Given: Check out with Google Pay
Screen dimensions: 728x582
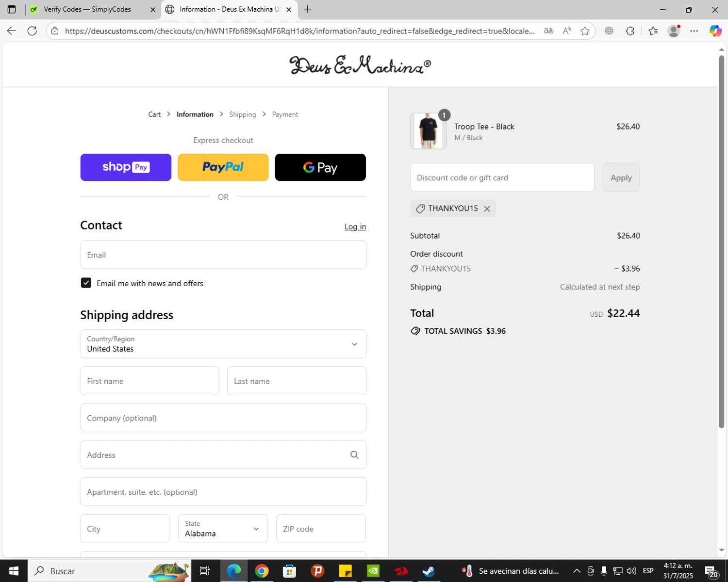Looking at the screenshot, I should coord(320,167).
